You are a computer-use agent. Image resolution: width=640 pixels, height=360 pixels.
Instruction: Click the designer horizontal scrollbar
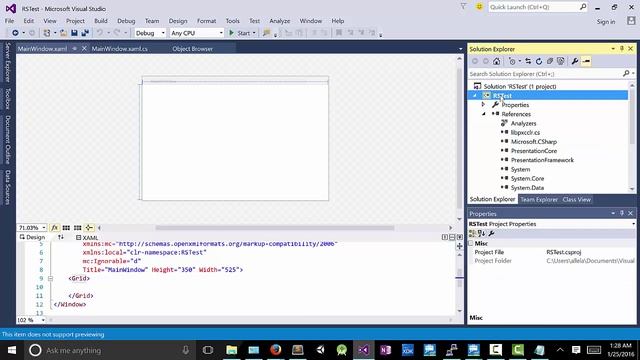click(275, 228)
